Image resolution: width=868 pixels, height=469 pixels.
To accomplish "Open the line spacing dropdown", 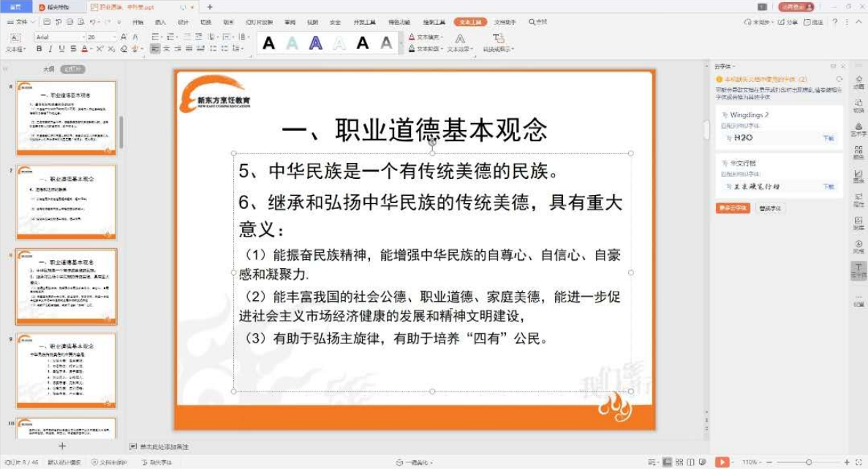I will coord(238,49).
